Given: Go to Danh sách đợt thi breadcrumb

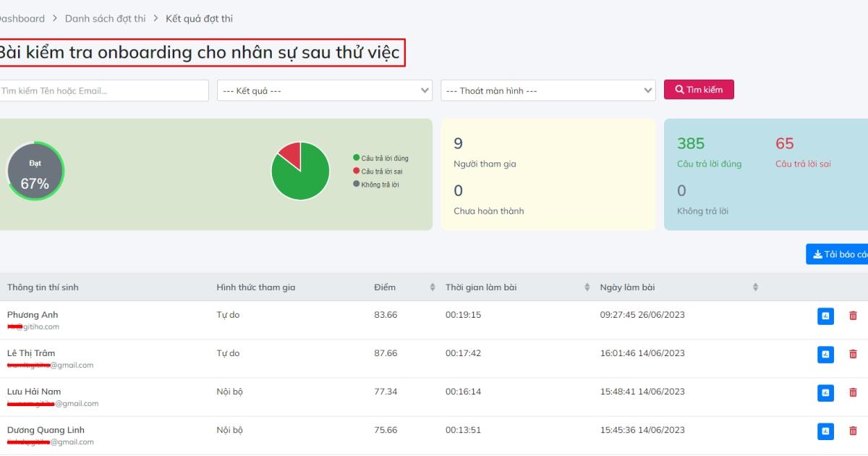Looking at the screenshot, I should click(105, 18).
